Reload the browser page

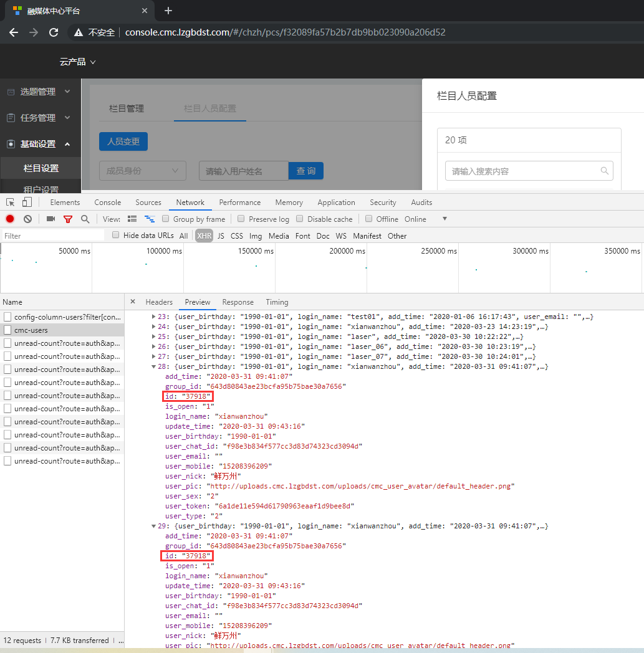54,32
